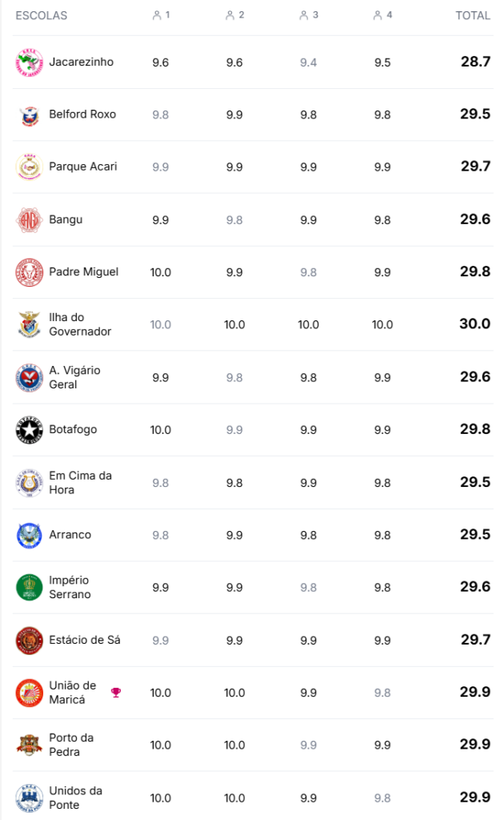Select the Em Cima da Hora name

tap(80, 482)
